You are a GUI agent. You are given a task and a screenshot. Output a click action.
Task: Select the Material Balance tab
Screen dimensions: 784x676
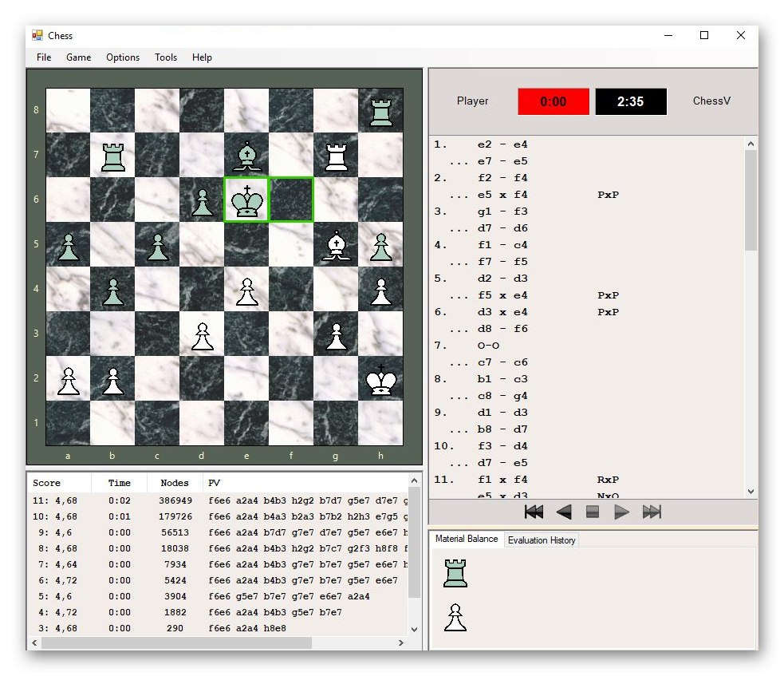pos(467,539)
